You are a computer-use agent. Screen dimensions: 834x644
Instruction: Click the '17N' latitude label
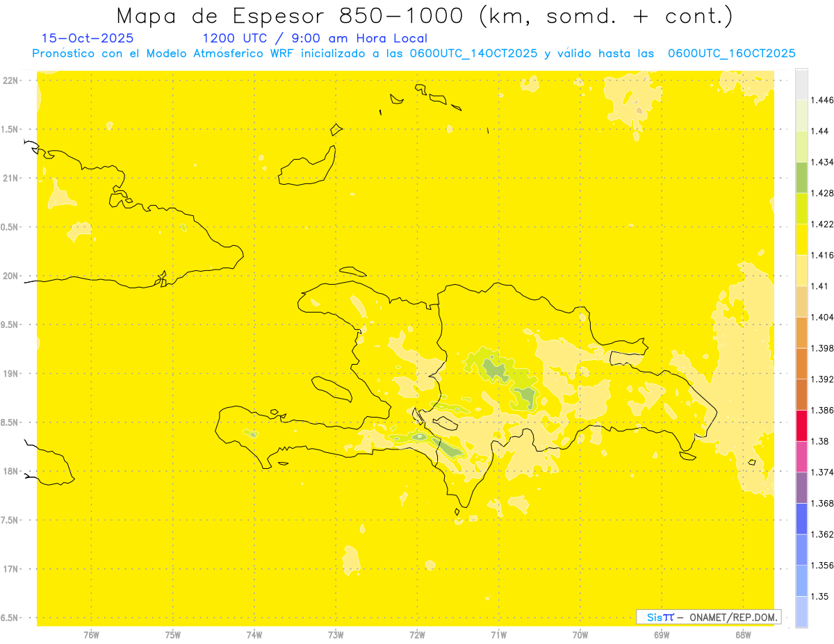[x=10, y=569]
